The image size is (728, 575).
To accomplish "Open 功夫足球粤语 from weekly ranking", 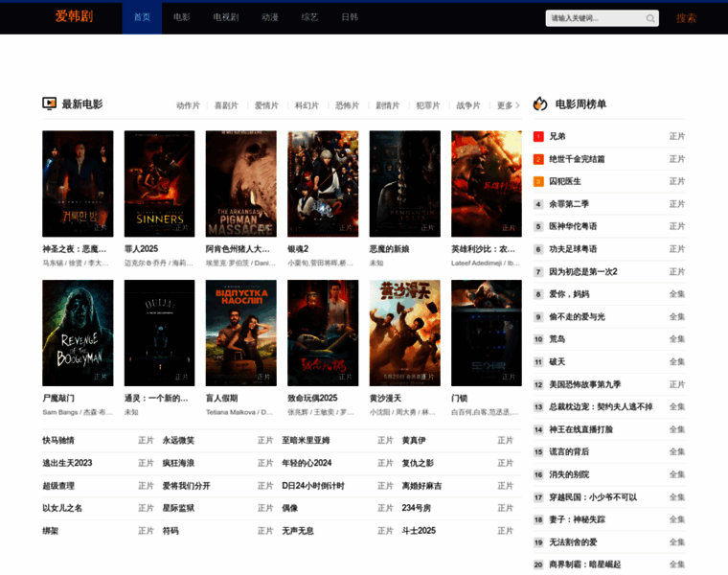I will point(573,249).
